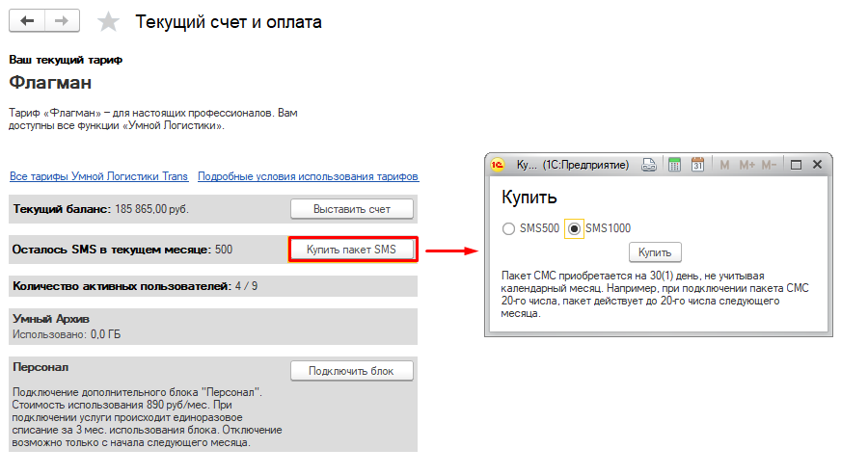868x475 pixels.
Task: Click the Купить button in dialog
Action: 655,252
